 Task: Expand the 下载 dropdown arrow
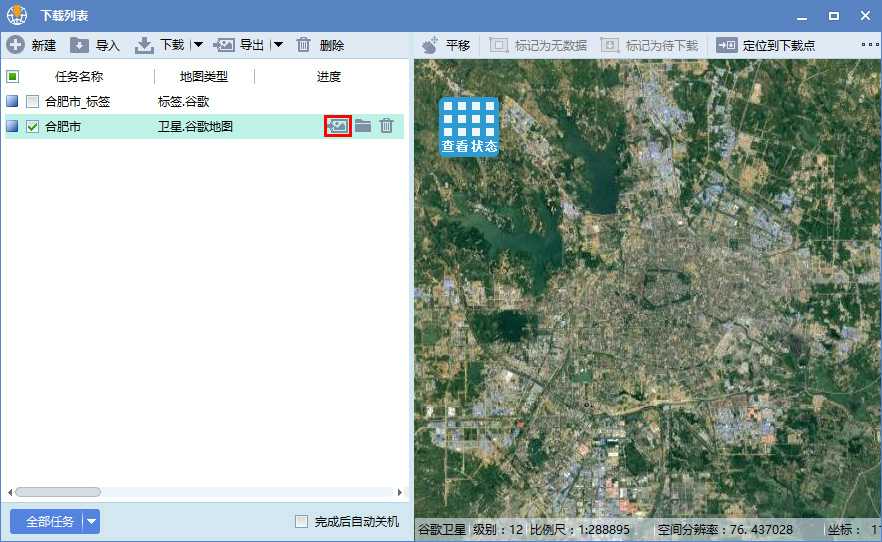coord(198,45)
